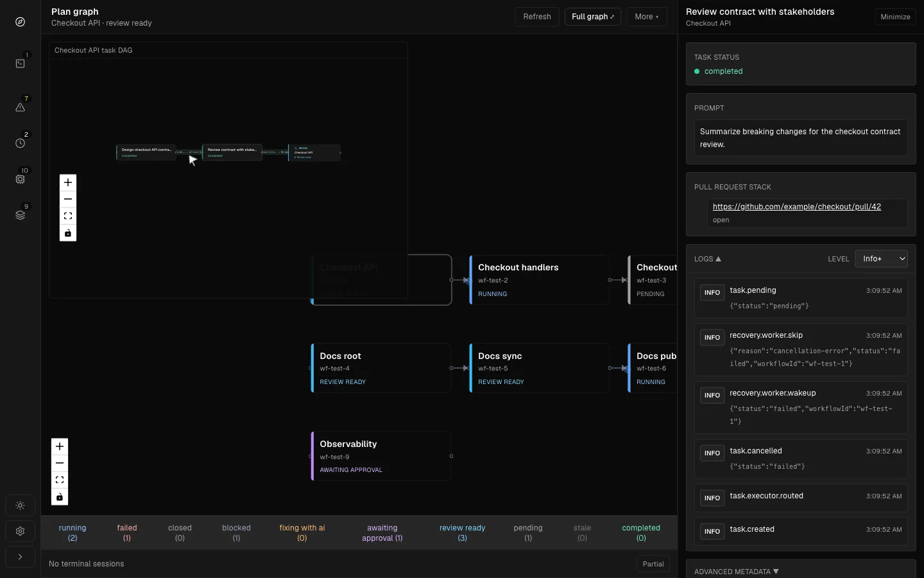Select the Checkout handlers node
The height and width of the screenshot is (578, 924).
(x=539, y=280)
